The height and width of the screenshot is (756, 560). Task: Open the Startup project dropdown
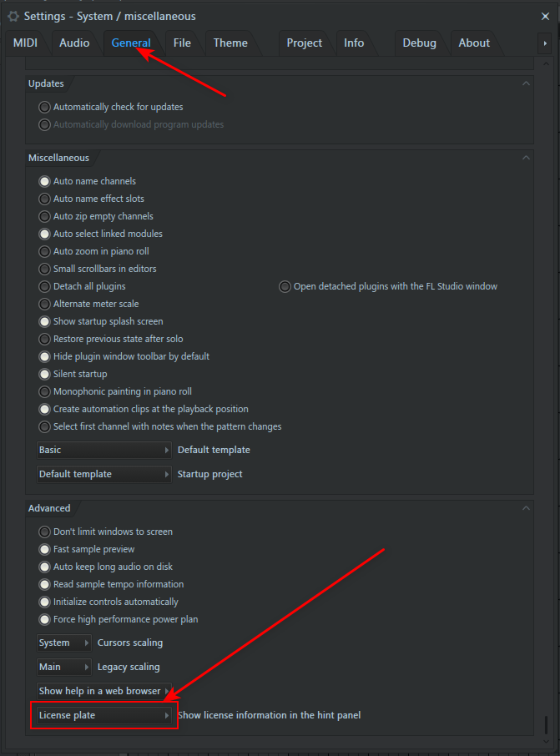104,474
